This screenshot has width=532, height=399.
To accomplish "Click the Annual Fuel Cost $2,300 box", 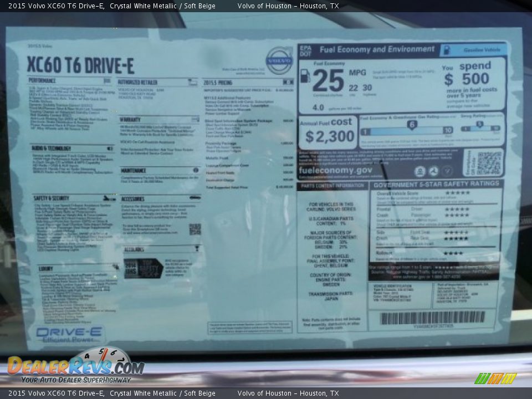I will coord(329,132).
